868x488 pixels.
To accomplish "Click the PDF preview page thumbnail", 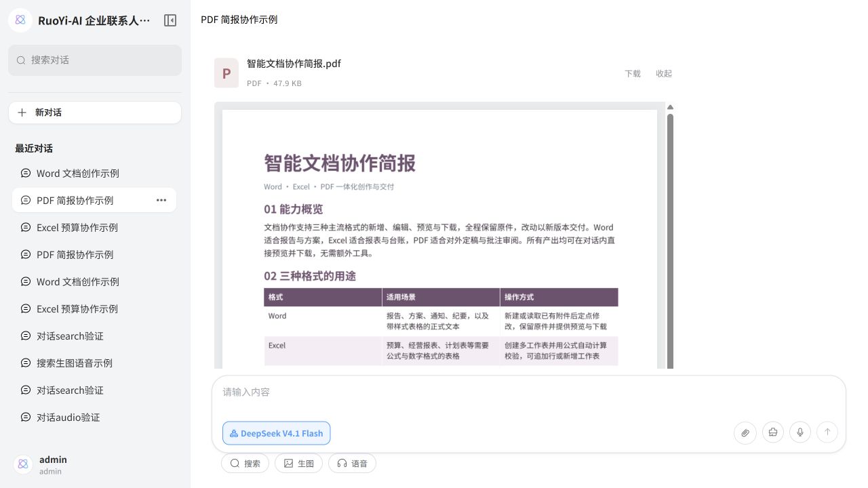I will click(x=440, y=239).
